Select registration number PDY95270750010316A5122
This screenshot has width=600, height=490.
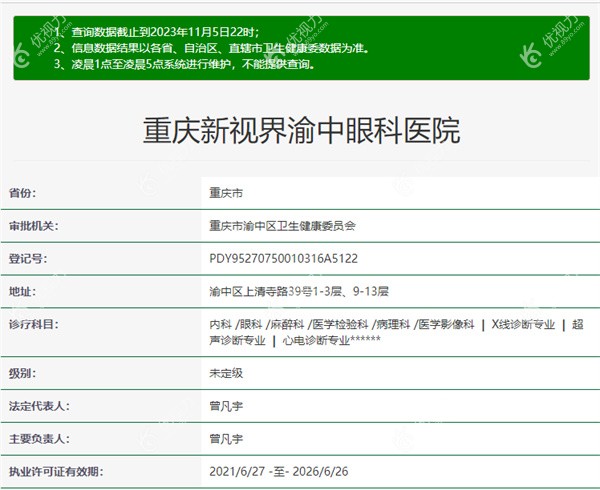284,259
